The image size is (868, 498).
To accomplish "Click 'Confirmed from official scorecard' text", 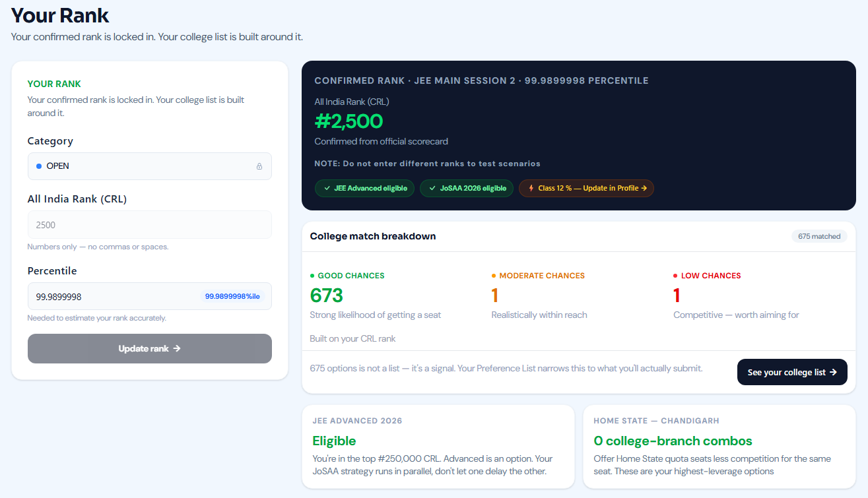I will [x=382, y=141].
